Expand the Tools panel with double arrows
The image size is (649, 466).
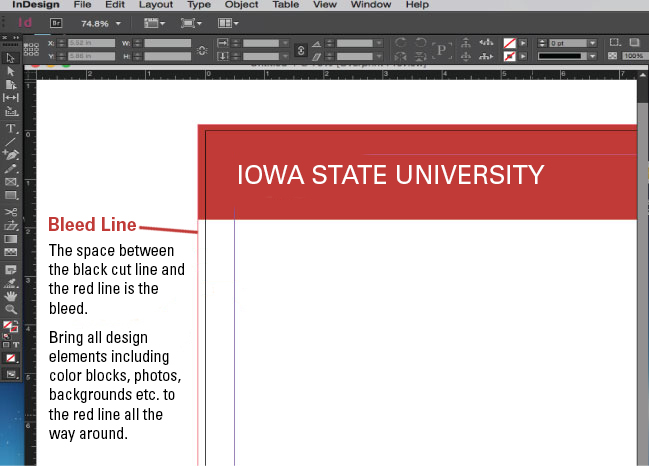pos(16,38)
